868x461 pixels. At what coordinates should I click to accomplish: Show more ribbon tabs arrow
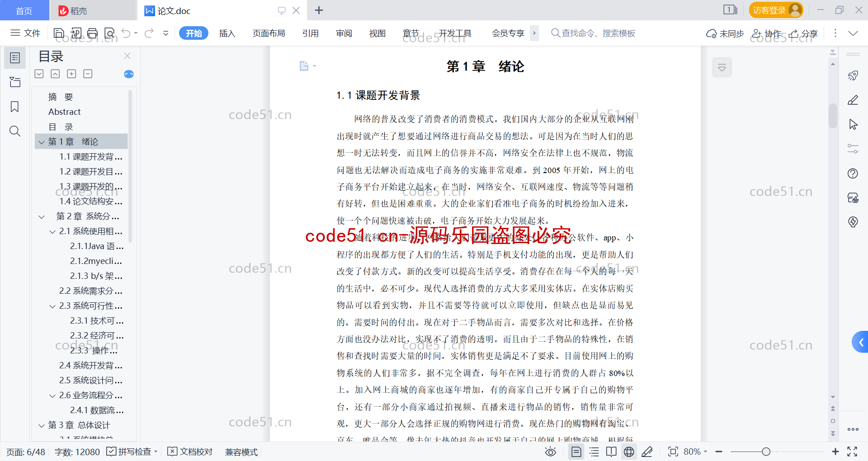tap(534, 33)
